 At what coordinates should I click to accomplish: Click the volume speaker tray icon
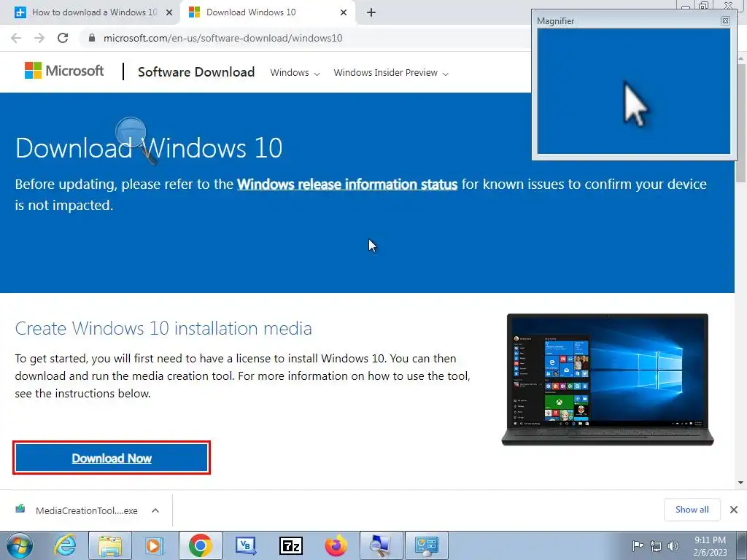tap(673, 546)
